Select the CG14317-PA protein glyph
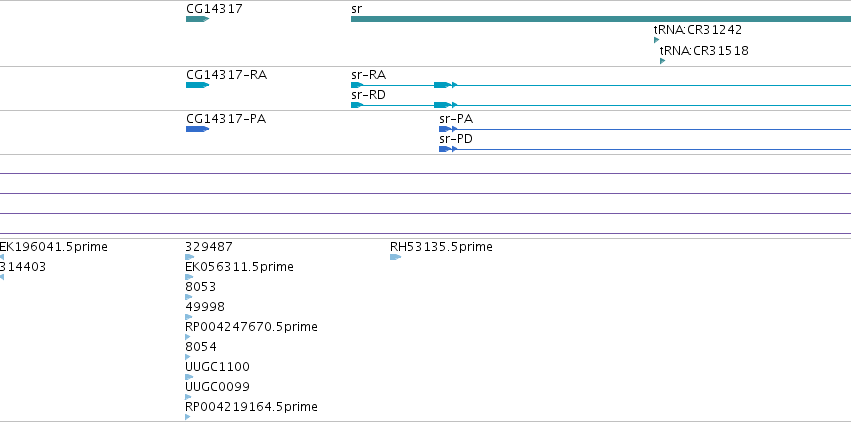The width and height of the screenshot is (851, 422). coord(198,129)
